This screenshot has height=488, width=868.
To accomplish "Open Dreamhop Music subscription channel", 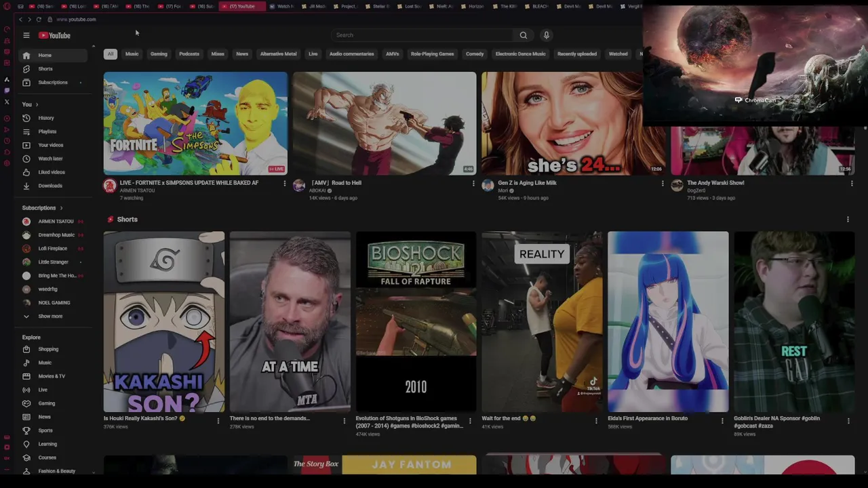I will pyautogui.click(x=53, y=235).
